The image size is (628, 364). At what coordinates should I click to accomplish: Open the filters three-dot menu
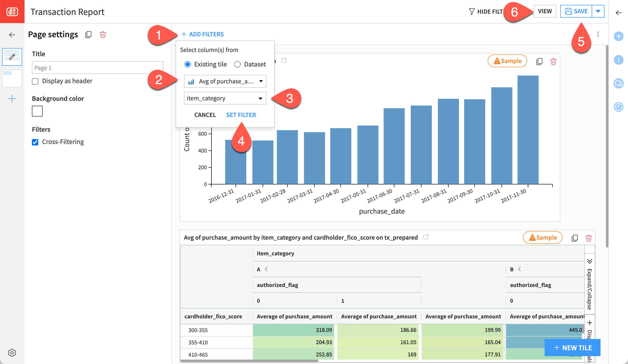point(598,34)
